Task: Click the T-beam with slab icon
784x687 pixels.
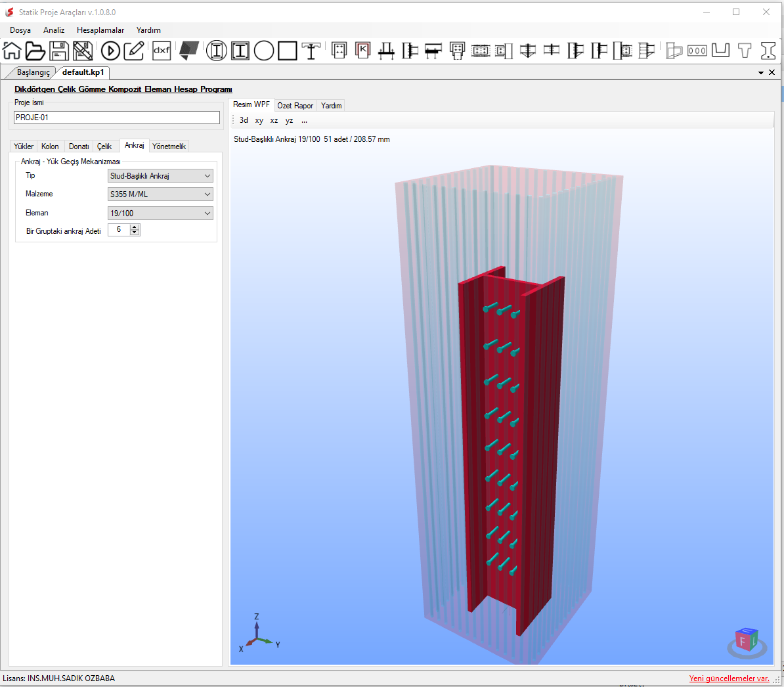Action: tap(311, 51)
